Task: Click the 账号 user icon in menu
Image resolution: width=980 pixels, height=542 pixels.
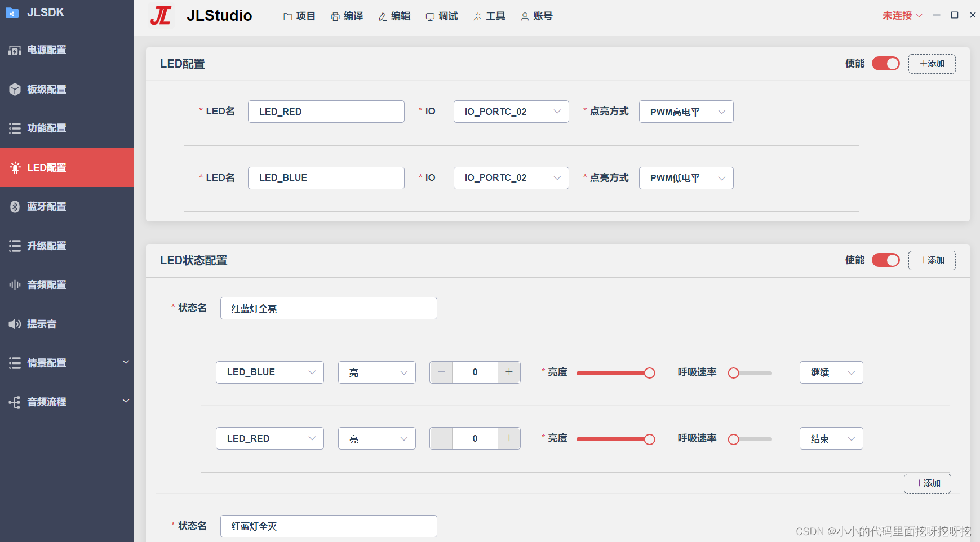Action: [x=525, y=17]
